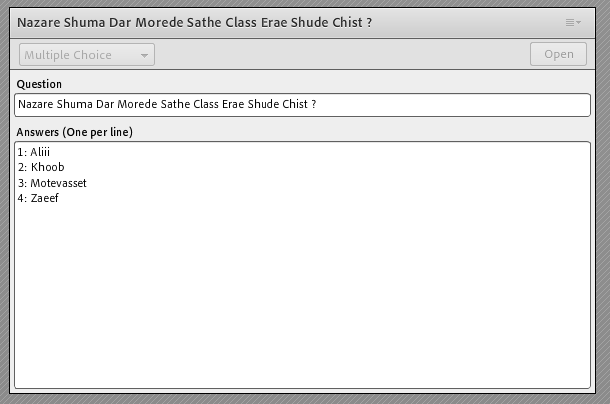The width and height of the screenshot is (610, 404).
Task: Click inside the Question text field
Action: click(450, 104)
